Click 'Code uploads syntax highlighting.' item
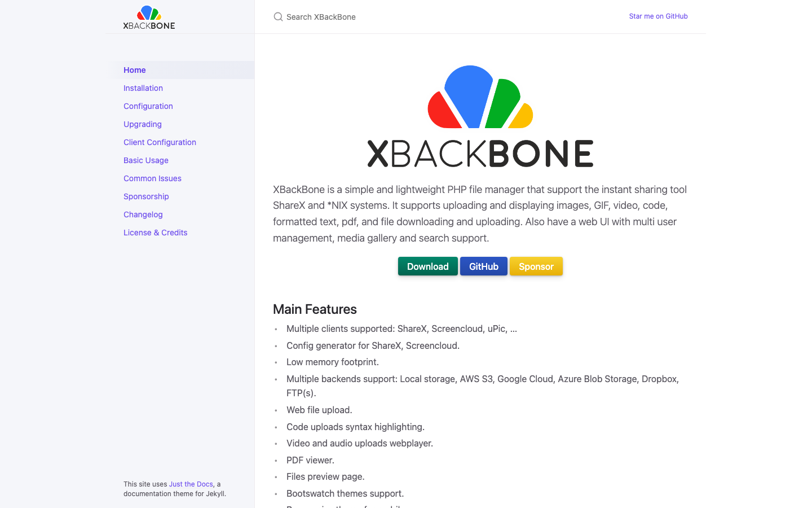812x508 pixels. pyautogui.click(x=355, y=427)
